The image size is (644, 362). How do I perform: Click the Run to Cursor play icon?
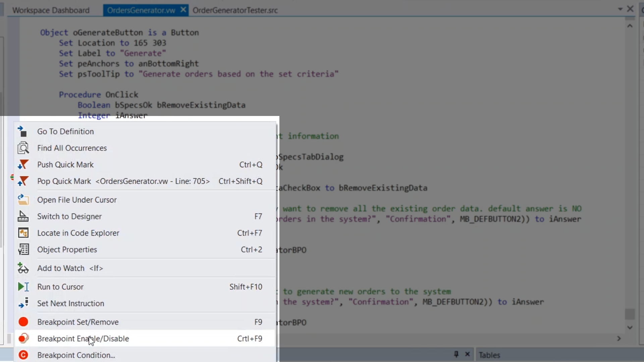pyautogui.click(x=23, y=287)
